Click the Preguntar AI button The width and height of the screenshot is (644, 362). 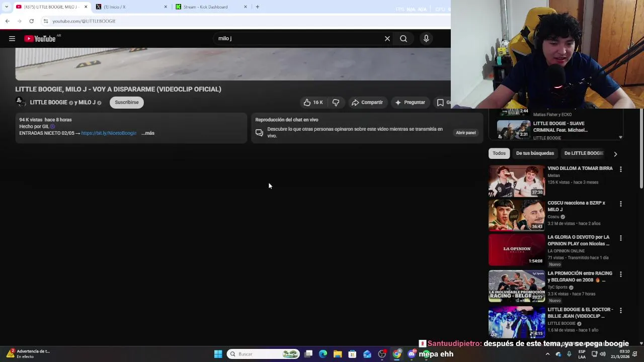(410, 103)
